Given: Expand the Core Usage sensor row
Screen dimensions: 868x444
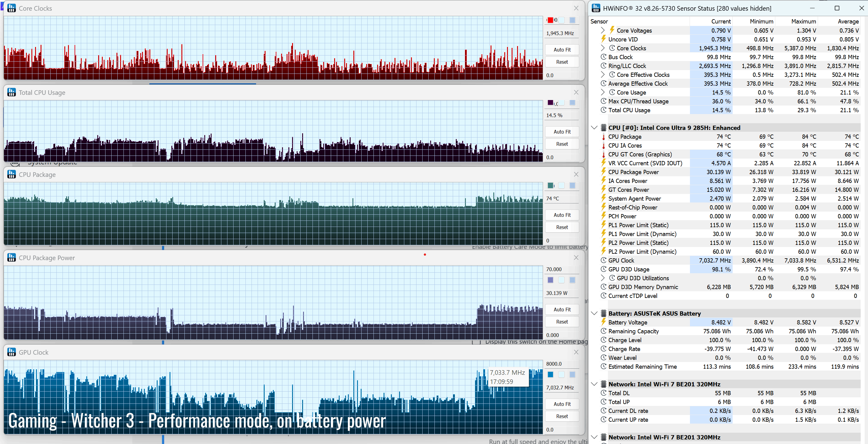Looking at the screenshot, I should 603,92.
